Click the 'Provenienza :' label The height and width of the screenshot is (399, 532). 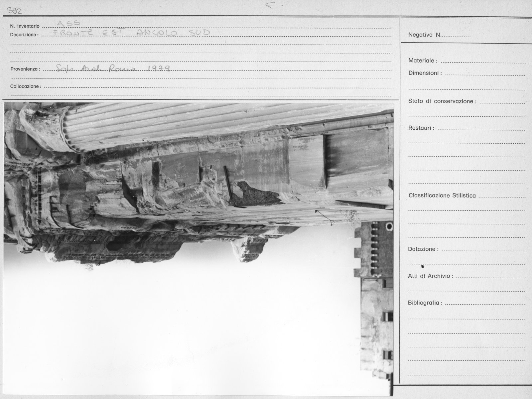(x=25, y=69)
